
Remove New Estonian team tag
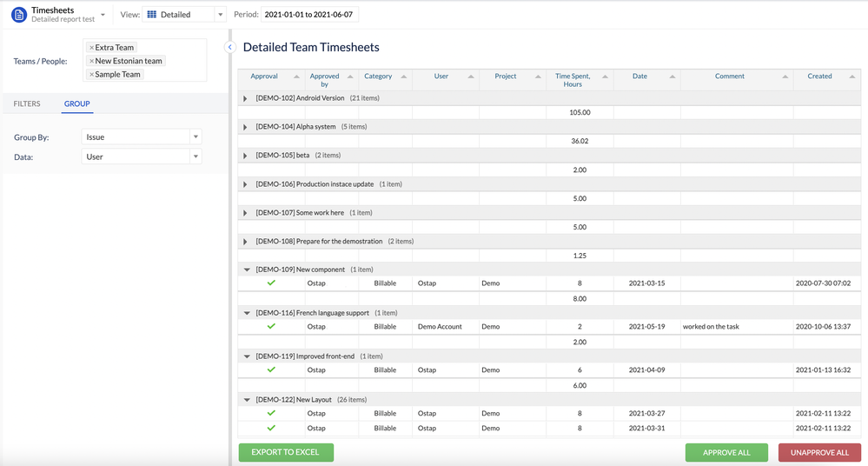[91, 61]
